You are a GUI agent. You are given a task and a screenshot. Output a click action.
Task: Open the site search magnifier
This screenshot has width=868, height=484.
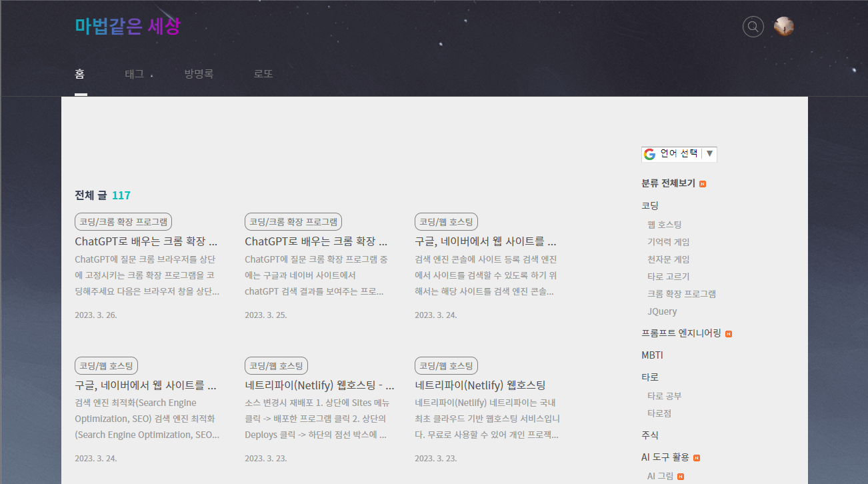tap(753, 26)
